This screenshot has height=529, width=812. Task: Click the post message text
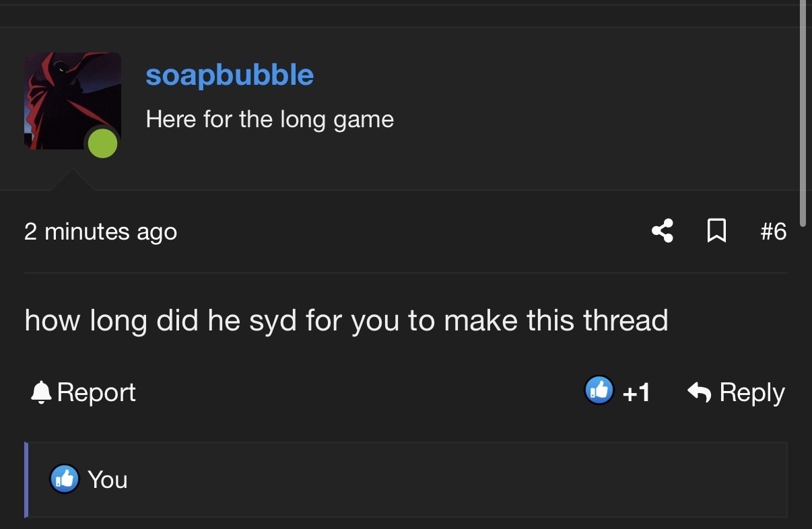pyautogui.click(x=346, y=320)
